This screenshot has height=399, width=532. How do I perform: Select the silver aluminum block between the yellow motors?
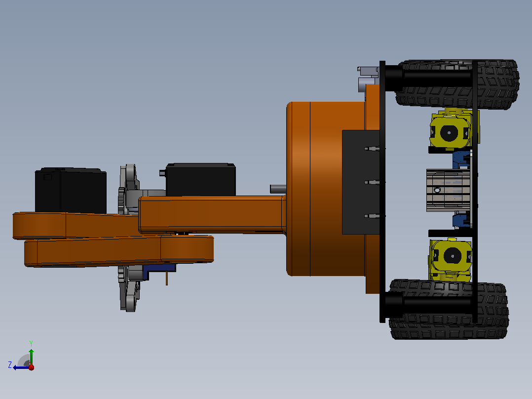click(x=448, y=190)
